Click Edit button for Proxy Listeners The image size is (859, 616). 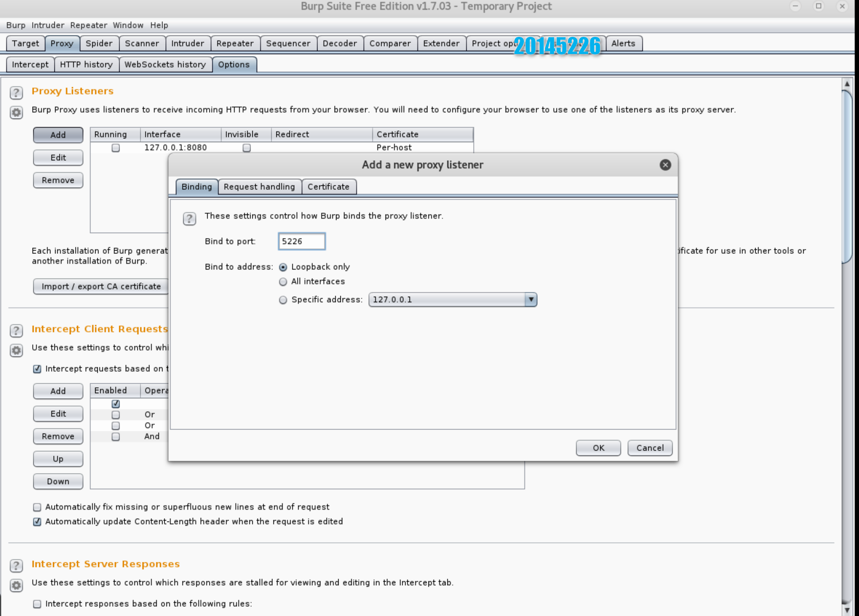click(58, 158)
